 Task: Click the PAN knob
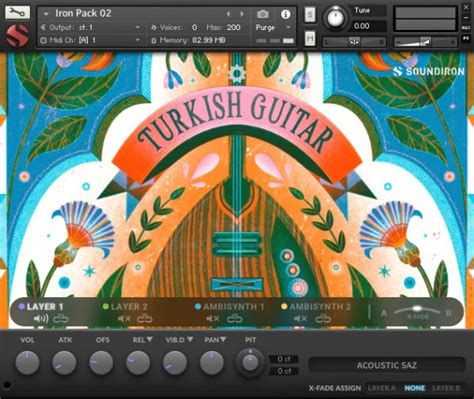pos(211,362)
